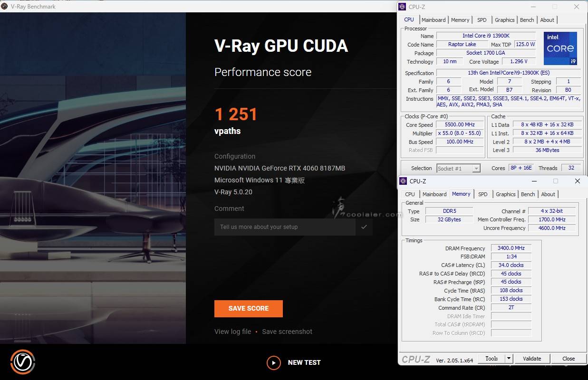Viewport: 588px width, 380px height.
Task: Minimize the lower CPU-Z Memory window
Action: click(533, 181)
